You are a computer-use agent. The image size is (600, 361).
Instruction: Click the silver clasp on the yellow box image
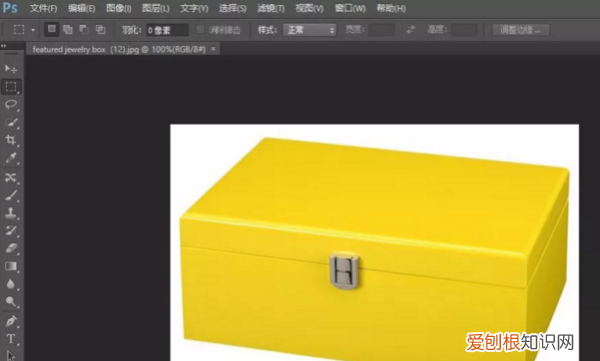coord(344,270)
